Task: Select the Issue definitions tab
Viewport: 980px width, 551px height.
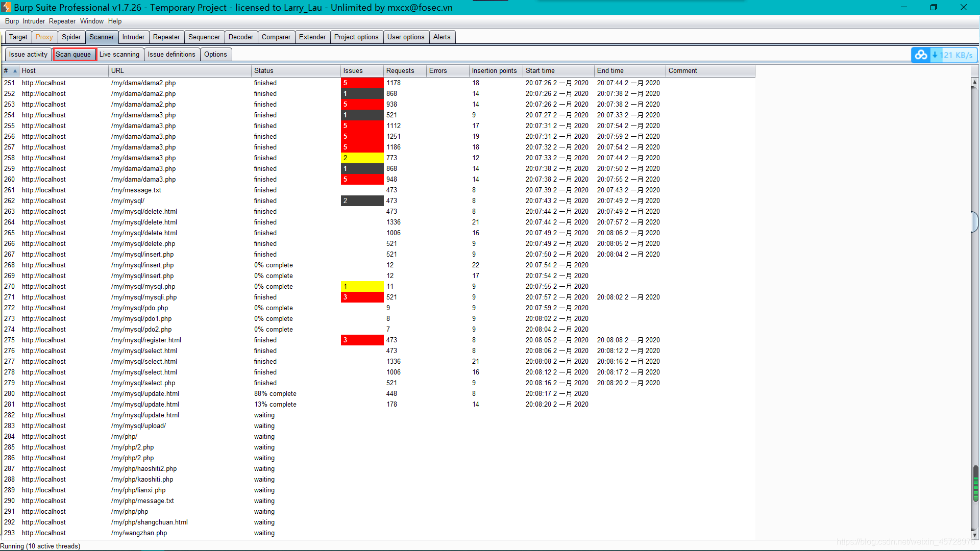Action: click(x=171, y=54)
